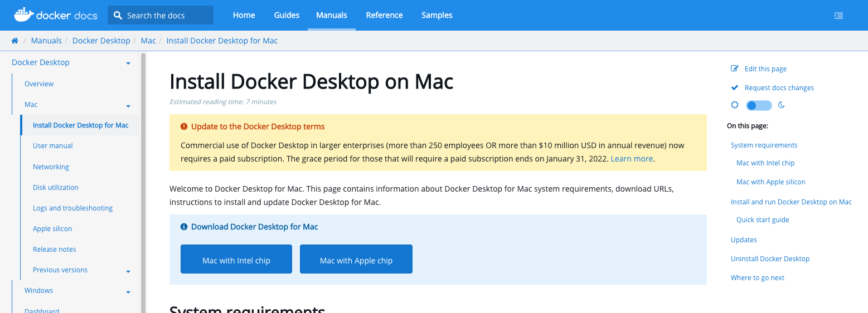Click the home icon in breadcrumb
The height and width of the screenshot is (313, 868).
[x=15, y=41]
